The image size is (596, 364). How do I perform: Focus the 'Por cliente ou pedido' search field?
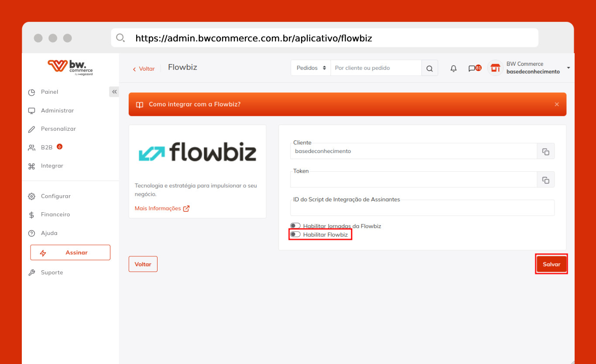[376, 68]
